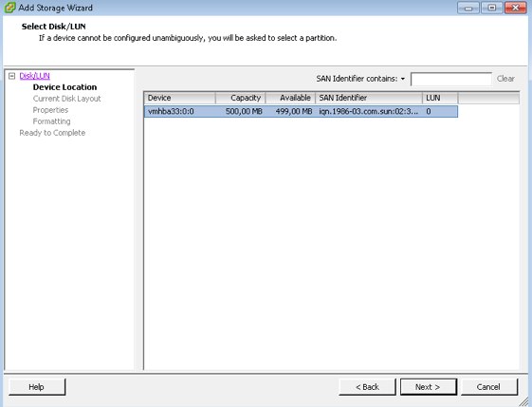The image size is (532, 407).
Task: Select the Formatting wizard step
Action: 51,121
